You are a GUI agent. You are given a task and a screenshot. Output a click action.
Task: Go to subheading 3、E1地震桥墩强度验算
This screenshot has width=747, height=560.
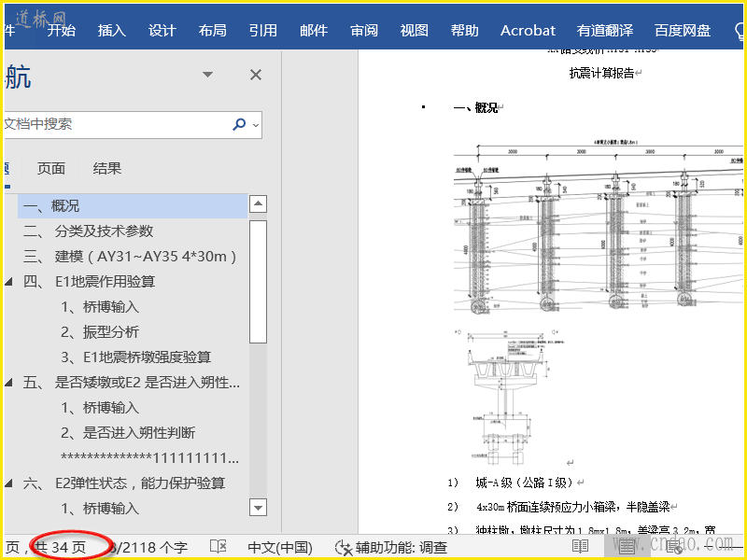135,357
